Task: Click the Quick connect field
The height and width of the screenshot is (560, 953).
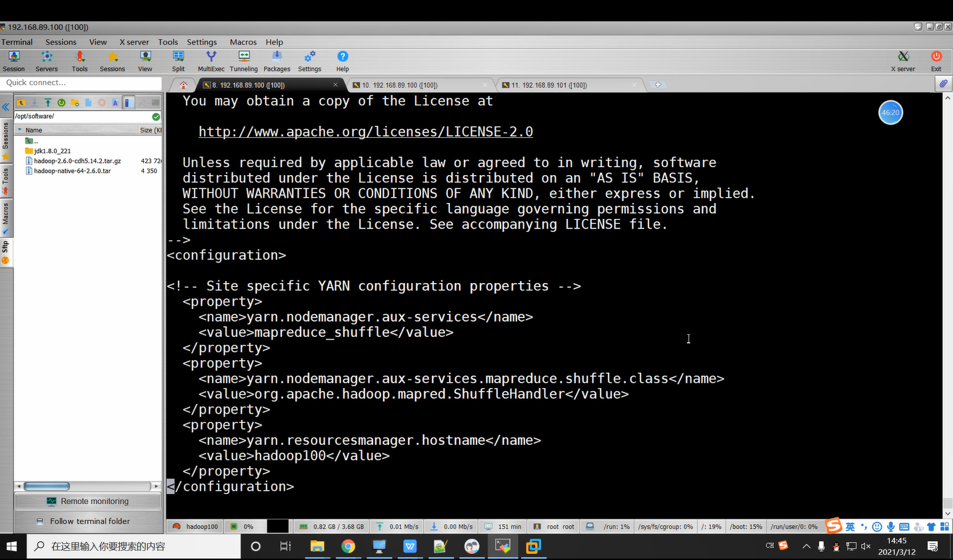Action: tap(81, 83)
